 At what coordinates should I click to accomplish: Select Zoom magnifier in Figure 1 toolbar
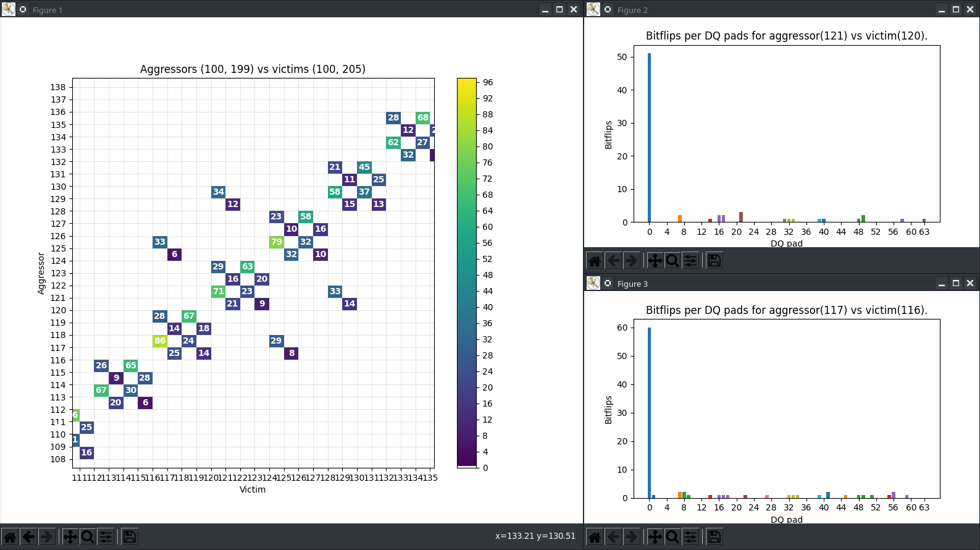[88, 536]
